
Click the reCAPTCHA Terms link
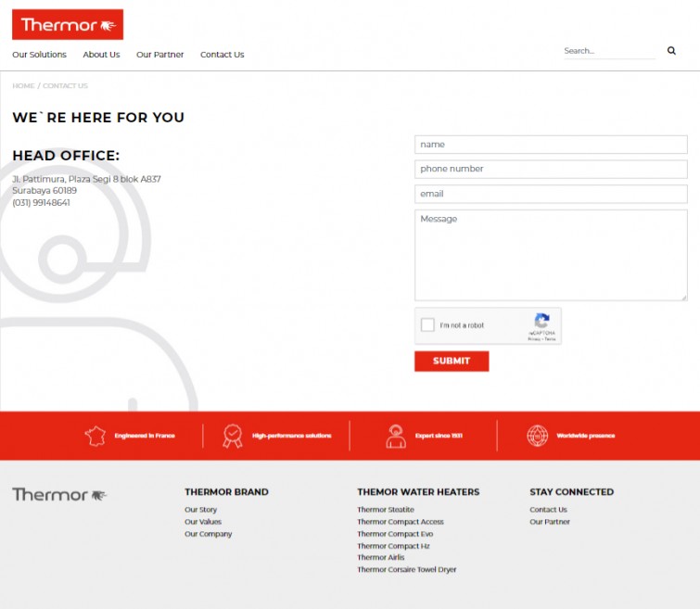[x=550, y=339]
